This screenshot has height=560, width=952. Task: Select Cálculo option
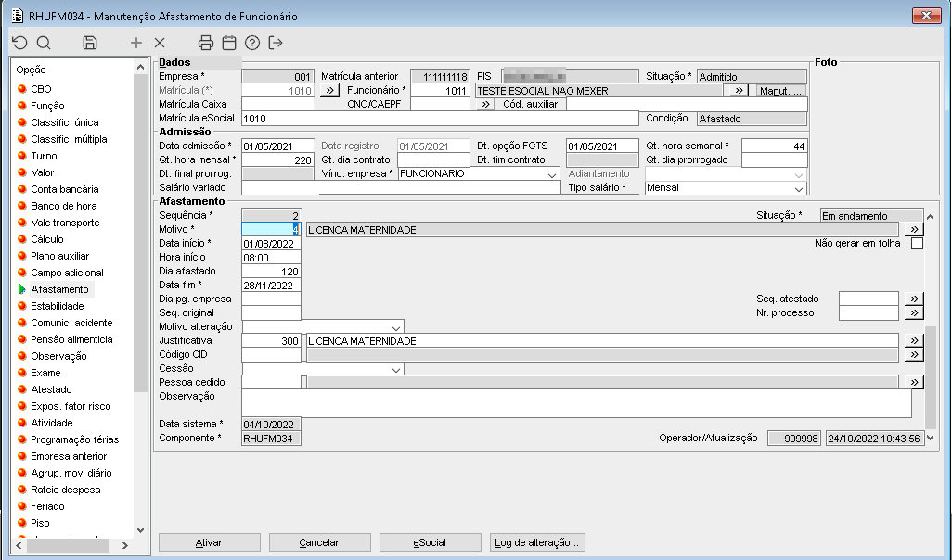pyautogui.click(x=46, y=239)
